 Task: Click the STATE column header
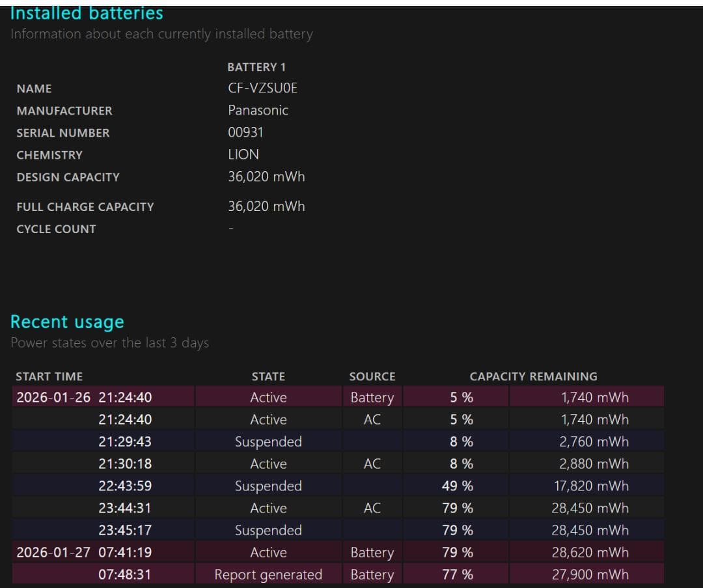click(x=268, y=376)
